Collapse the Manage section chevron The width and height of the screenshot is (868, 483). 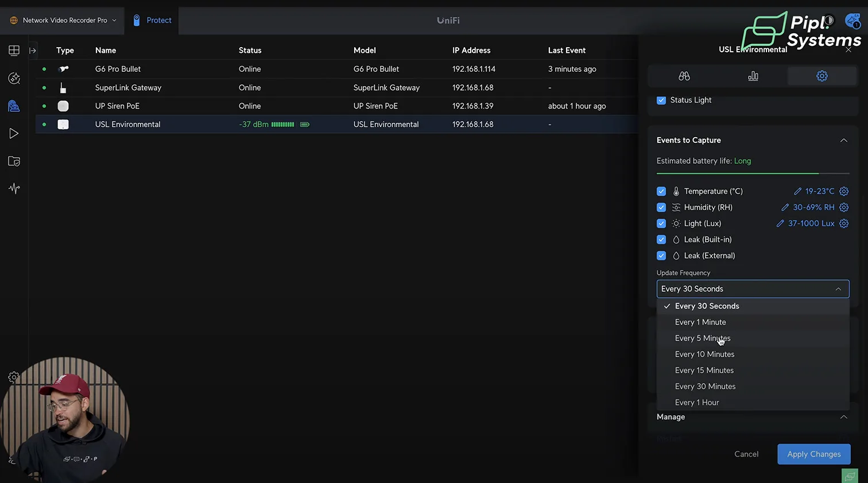click(843, 417)
